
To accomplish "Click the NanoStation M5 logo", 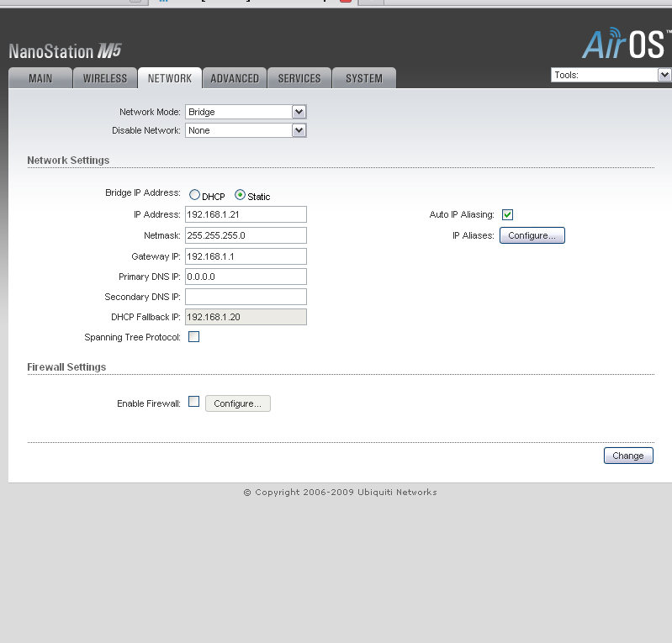I will (65, 51).
